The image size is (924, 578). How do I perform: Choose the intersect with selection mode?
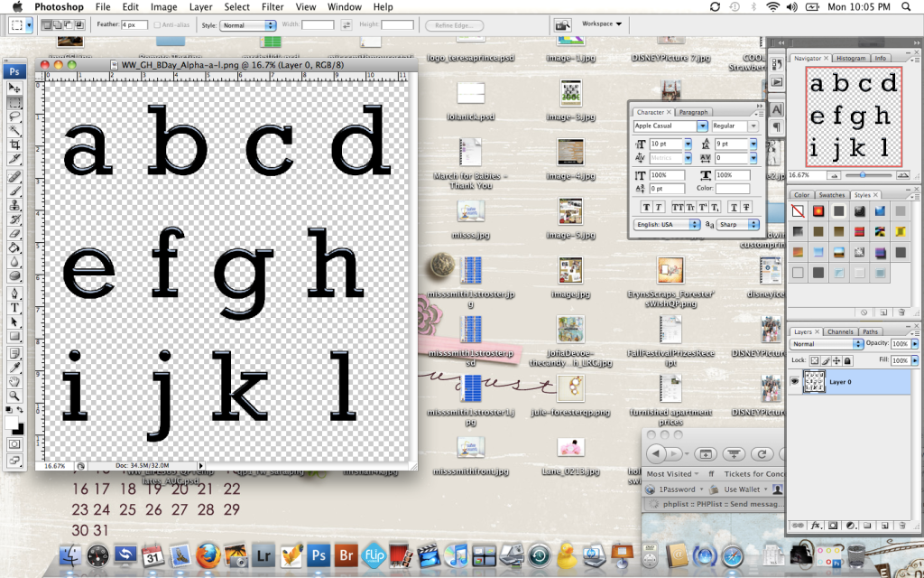pos(80,25)
